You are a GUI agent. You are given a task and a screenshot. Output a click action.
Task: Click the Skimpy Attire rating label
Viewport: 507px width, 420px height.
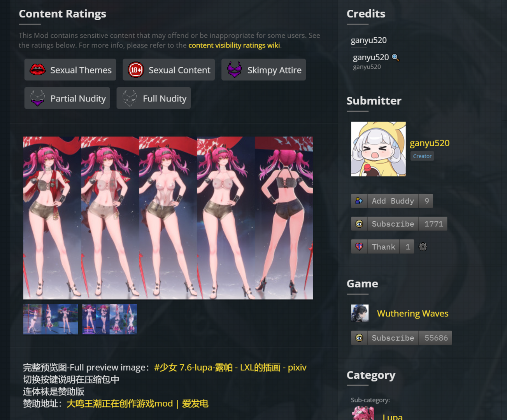click(274, 70)
